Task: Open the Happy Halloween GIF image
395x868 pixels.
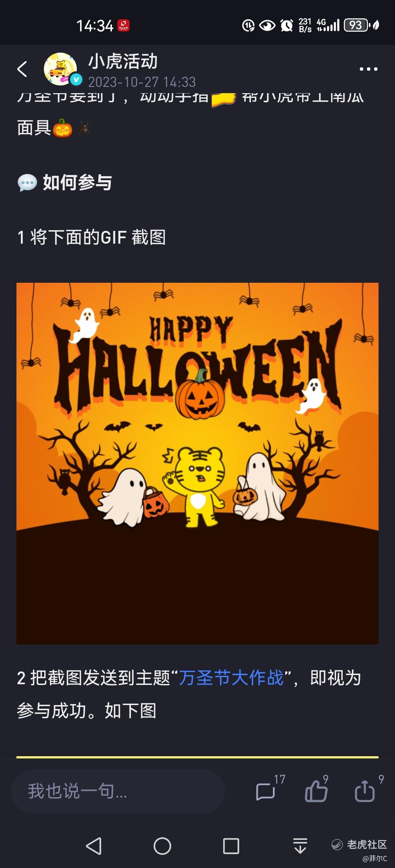Action: point(197,463)
